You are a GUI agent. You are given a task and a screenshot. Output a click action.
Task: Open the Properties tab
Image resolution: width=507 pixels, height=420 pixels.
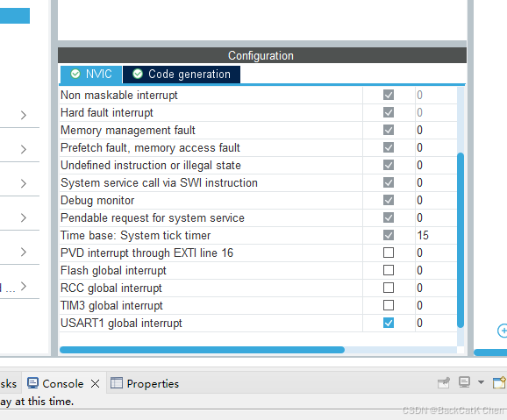click(x=145, y=383)
